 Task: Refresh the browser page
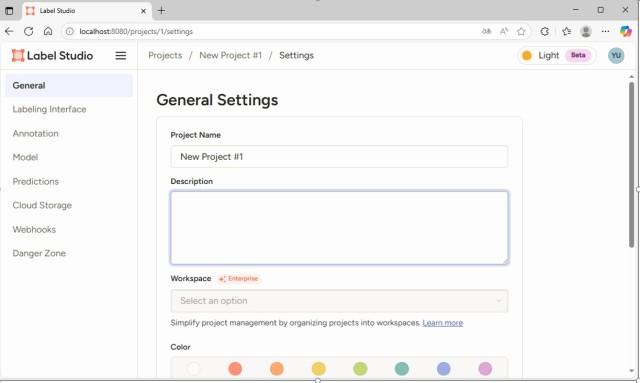tap(28, 31)
